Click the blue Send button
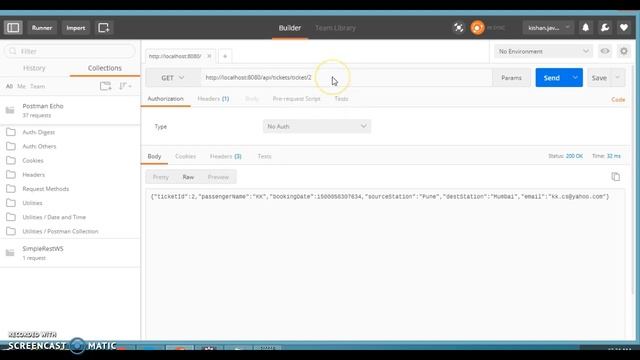 [x=551, y=78]
